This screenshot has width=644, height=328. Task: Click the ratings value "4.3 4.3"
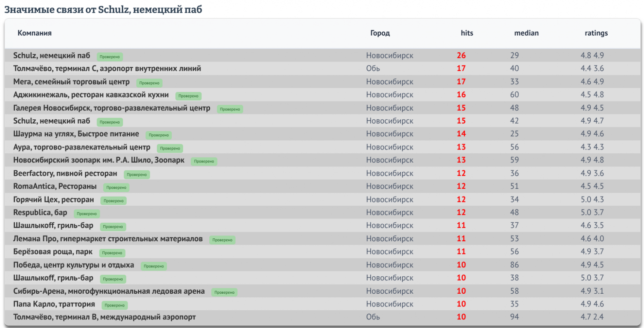coord(592,147)
